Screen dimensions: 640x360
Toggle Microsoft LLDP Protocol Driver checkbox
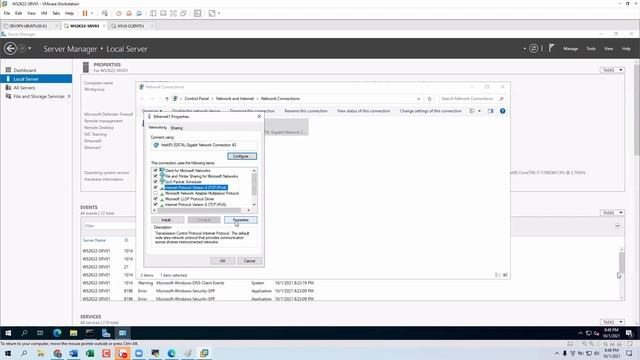click(x=156, y=199)
